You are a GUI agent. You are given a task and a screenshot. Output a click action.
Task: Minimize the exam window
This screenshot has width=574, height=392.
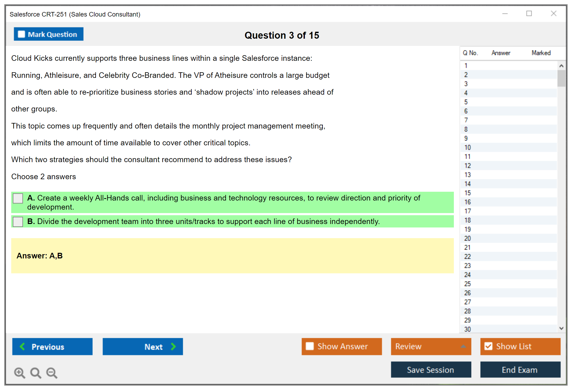505,14
